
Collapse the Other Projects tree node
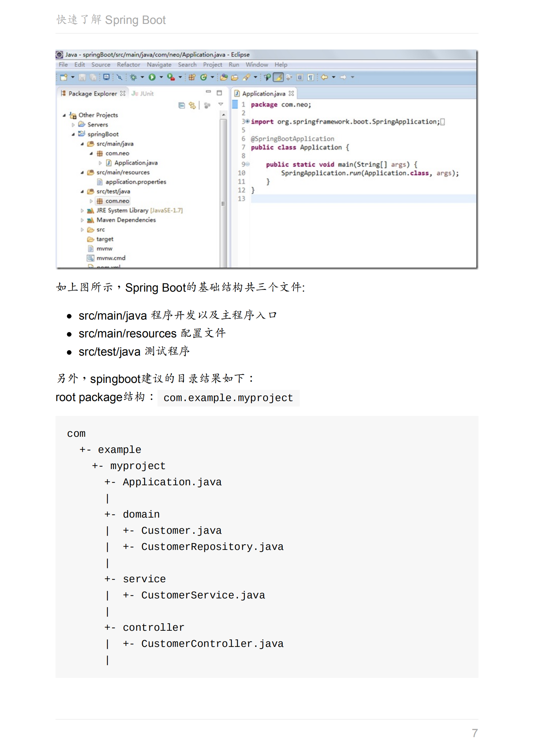point(64,116)
